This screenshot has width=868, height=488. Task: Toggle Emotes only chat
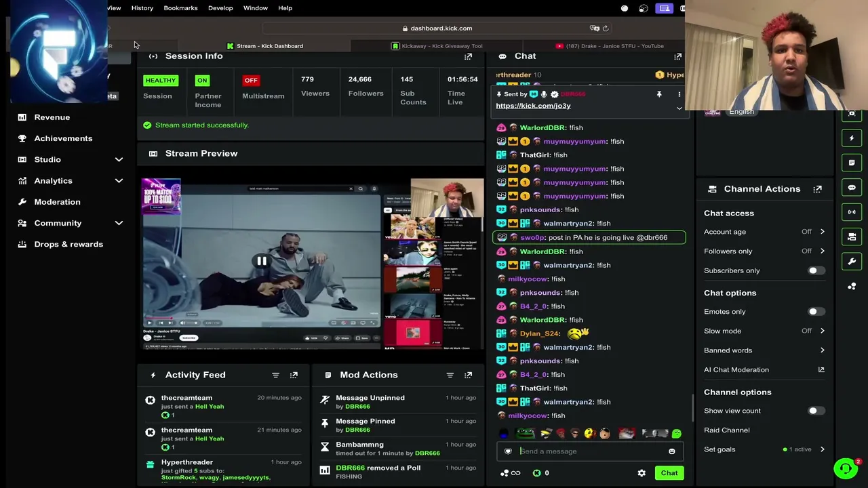click(x=816, y=312)
